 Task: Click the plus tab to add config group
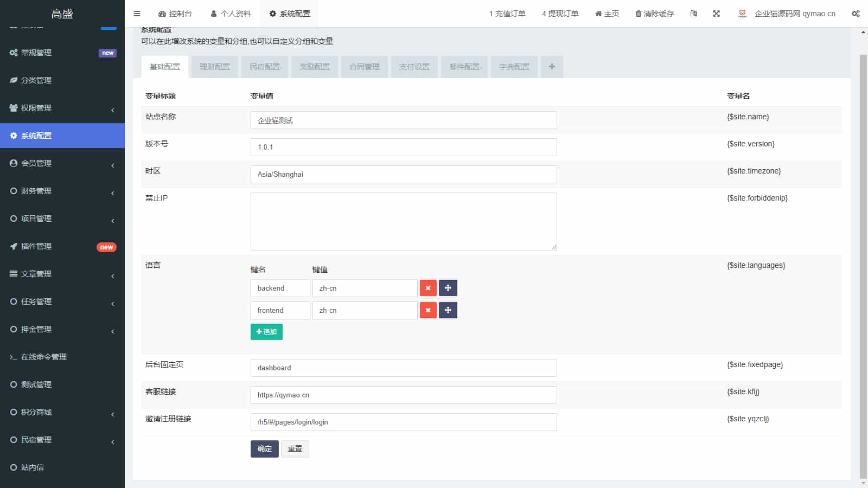(552, 67)
